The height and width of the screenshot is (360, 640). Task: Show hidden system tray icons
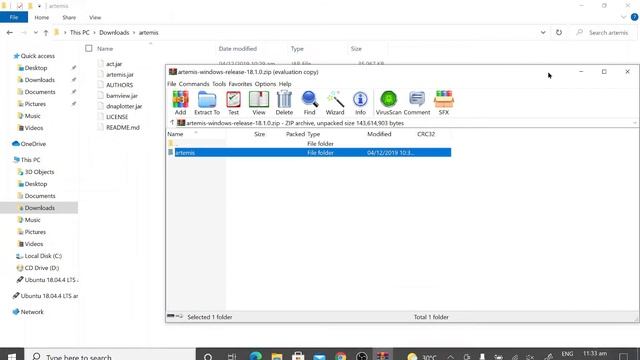coord(451,356)
